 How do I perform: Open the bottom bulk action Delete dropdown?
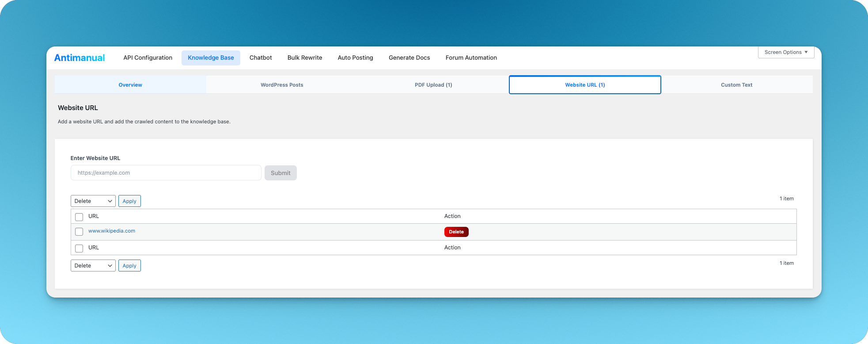pos(93,266)
